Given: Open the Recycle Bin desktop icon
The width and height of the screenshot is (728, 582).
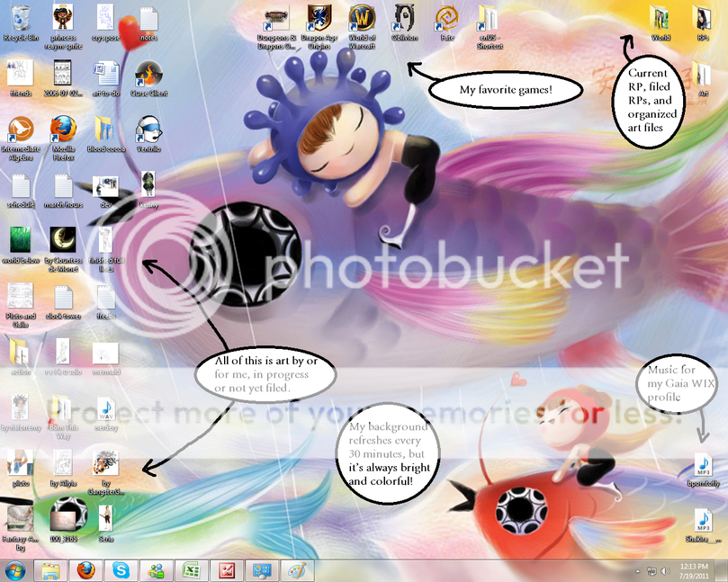Looking at the screenshot, I should [x=20, y=18].
